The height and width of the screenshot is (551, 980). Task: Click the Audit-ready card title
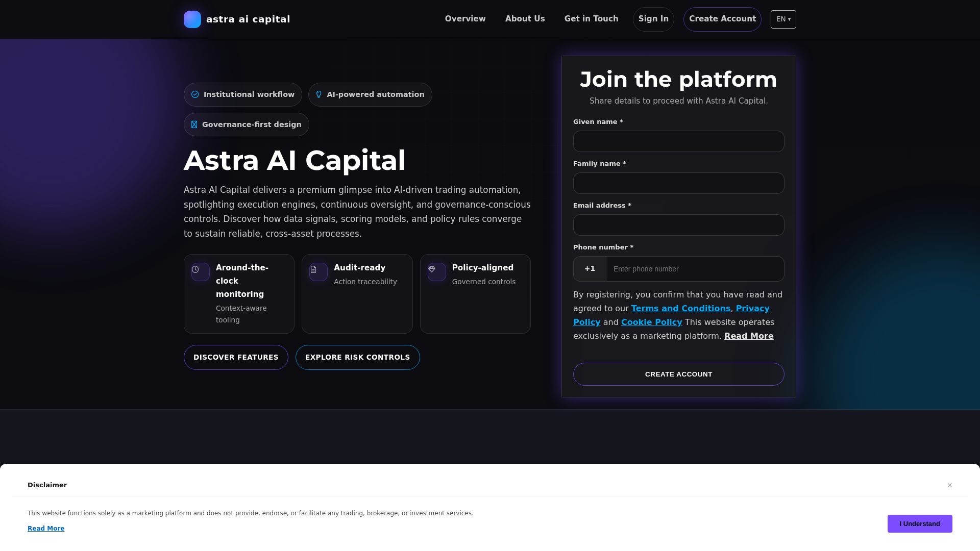(x=360, y=268)
